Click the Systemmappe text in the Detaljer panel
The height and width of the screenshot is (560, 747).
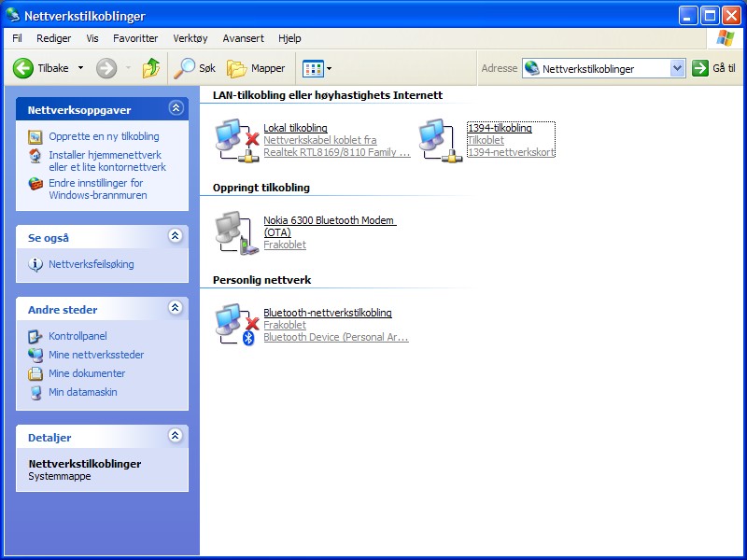click(x=60, y=476)
